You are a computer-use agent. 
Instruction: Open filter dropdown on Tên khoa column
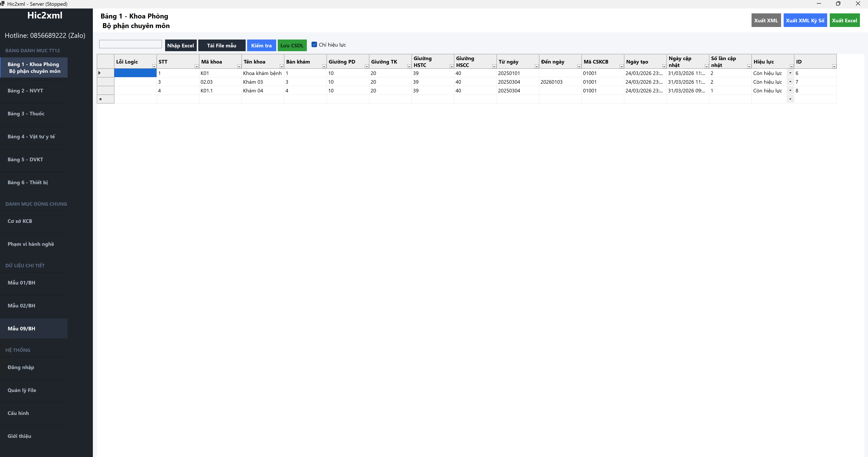[x=281, y=66]
